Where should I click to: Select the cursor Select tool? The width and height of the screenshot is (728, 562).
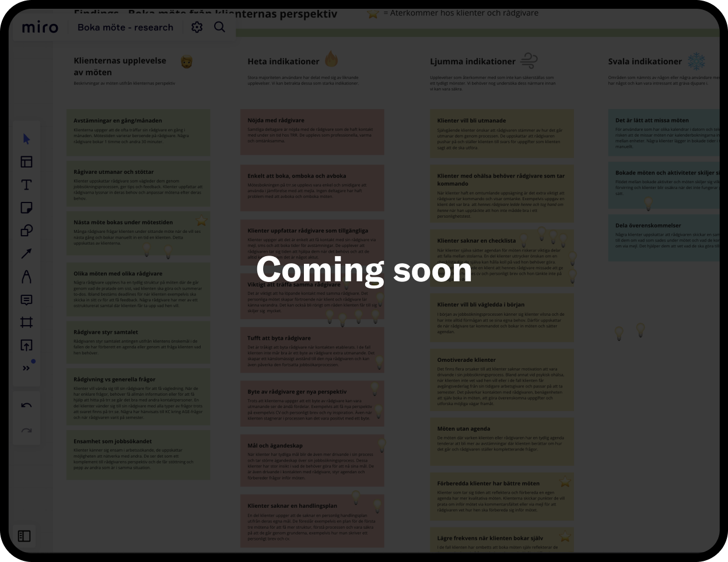[26, 139]
